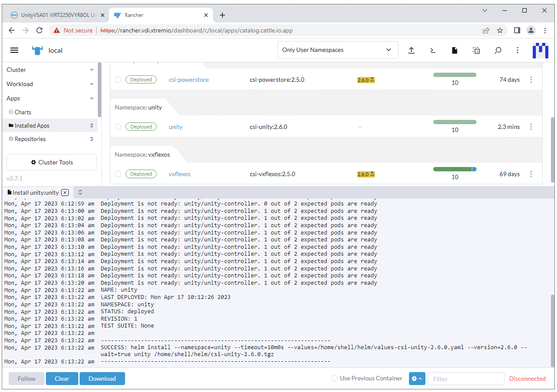Open the kubectl shell
This screenshot has height=392, width=557.
coord(432,50)
